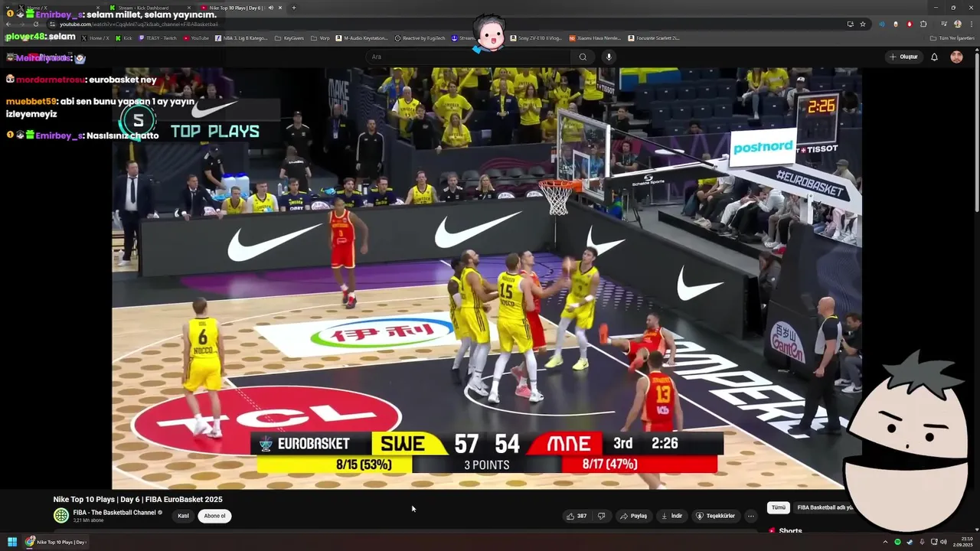
Task: Click the Chrome profile avatar
Action: coord(957,24)
